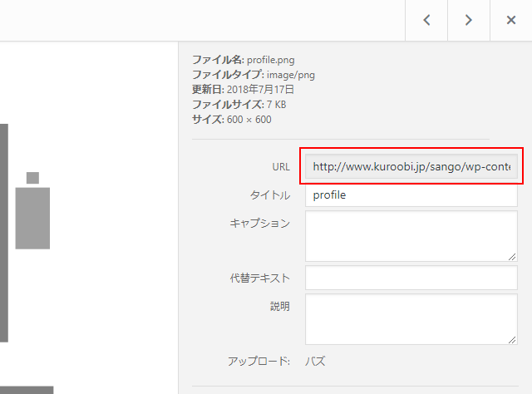Click the キャプション label
532x394 pixels.
coord(260,224)
